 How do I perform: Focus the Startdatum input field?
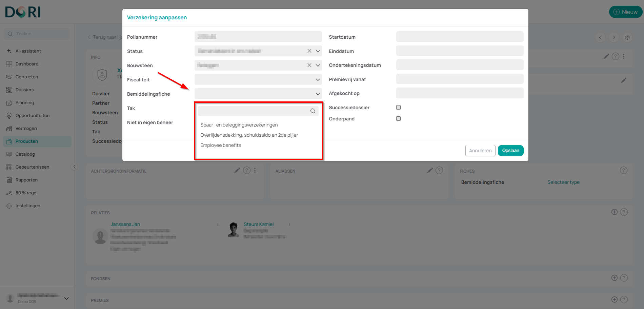coord(460,37)
